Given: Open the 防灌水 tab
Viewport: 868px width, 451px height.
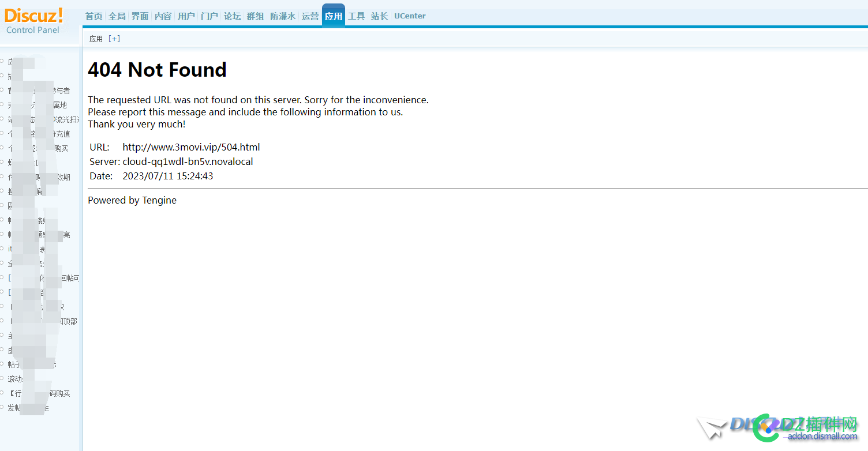Looking at the screenshot, I should click(x=283, y=16).
